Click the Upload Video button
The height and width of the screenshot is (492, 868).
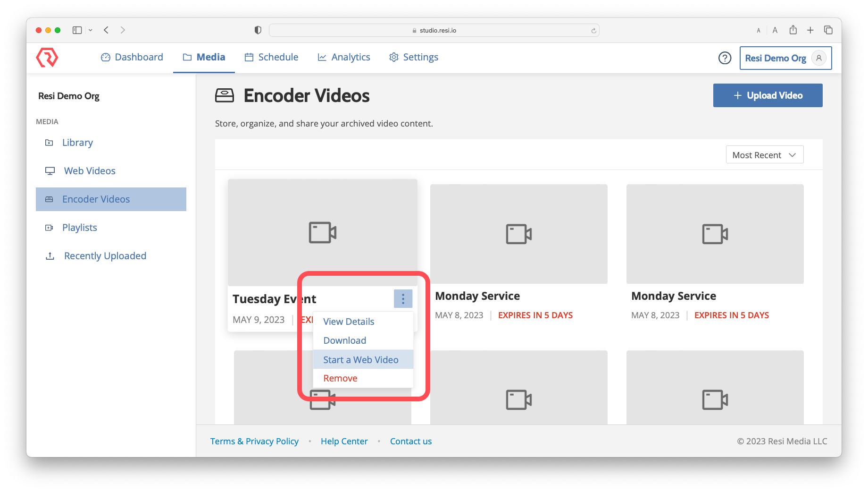[x=768, y=95]
